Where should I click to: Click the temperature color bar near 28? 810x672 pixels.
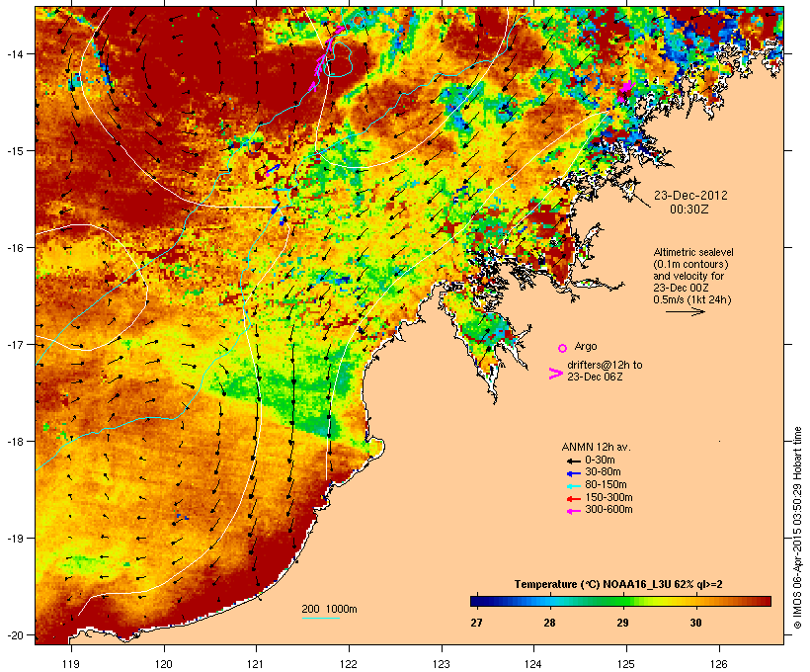pyautogui.click(x=549, y=601)
